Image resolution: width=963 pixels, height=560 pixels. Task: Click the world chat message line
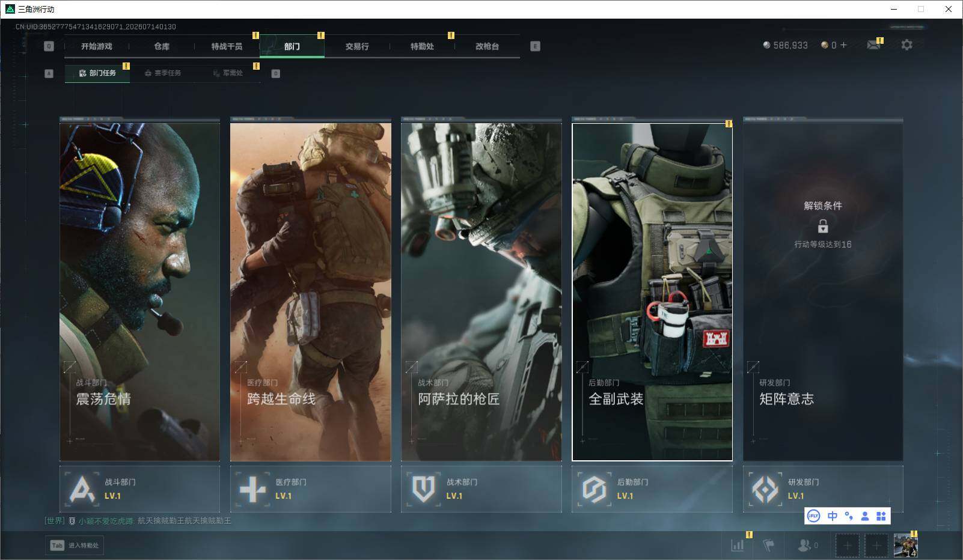coord(138,521)
